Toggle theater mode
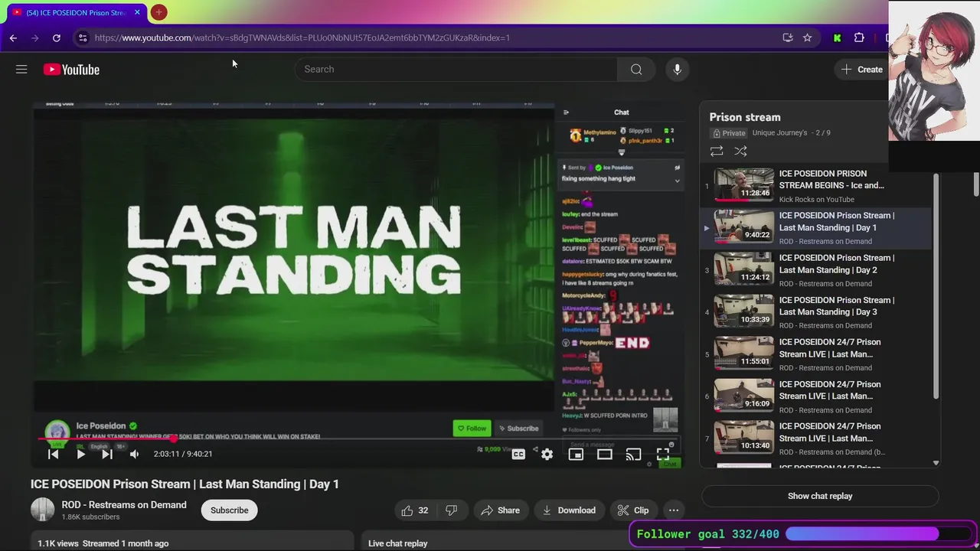The image size is (980, 551). [604, 454]
